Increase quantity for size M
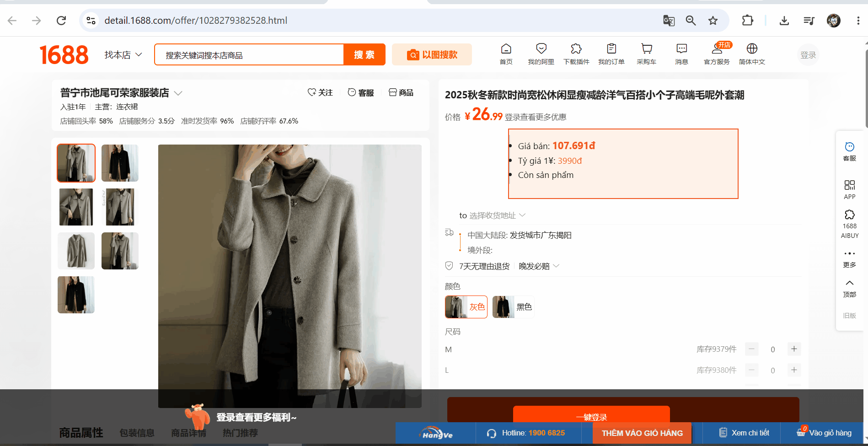This screenshot has height=446, width=868. click(x=794, y=349)
